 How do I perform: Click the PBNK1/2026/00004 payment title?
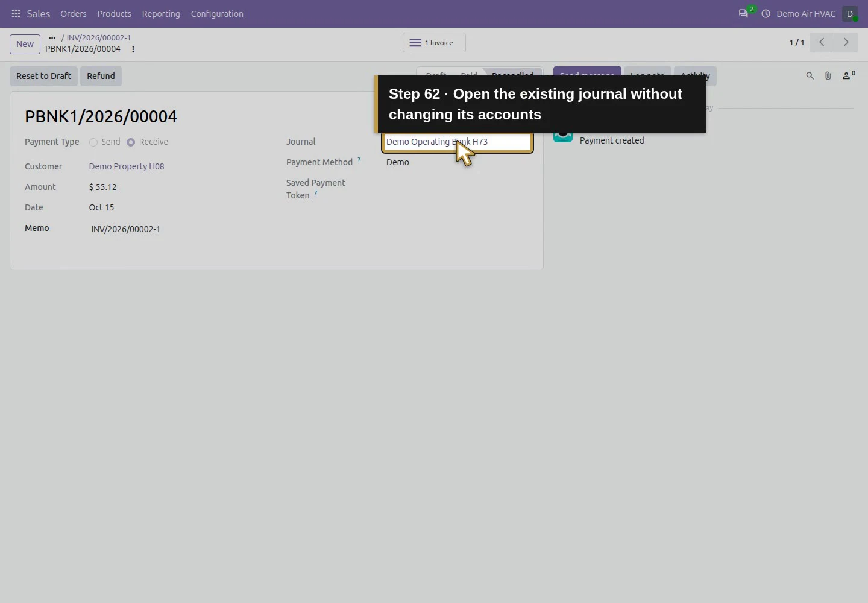(x=101, y=116)
